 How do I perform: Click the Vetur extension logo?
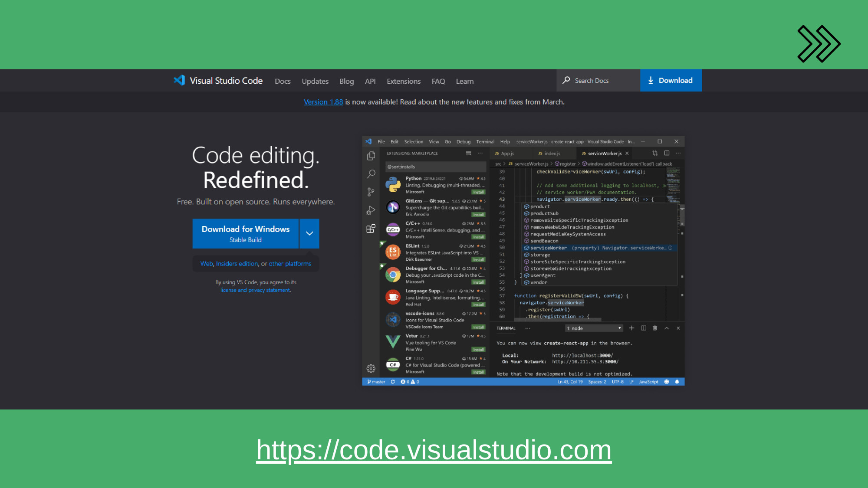coord(393,342)
